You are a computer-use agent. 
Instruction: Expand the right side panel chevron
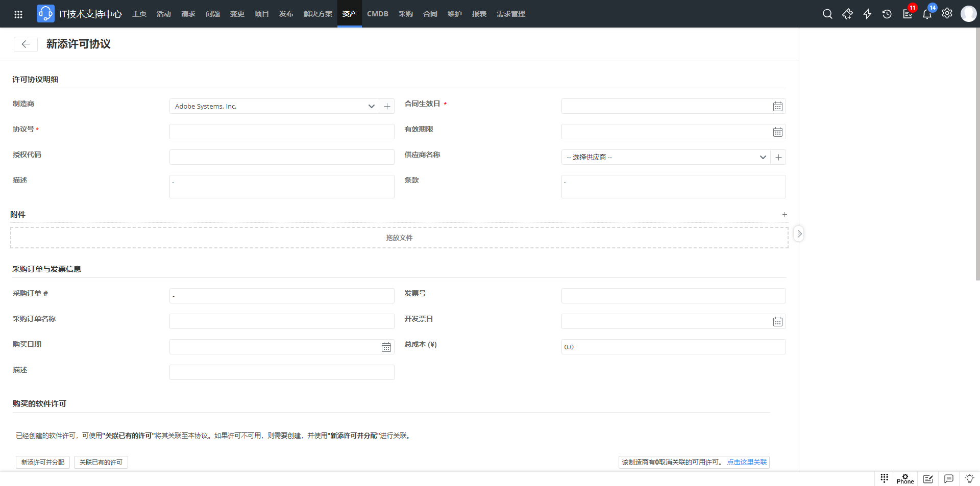[799, 234]
